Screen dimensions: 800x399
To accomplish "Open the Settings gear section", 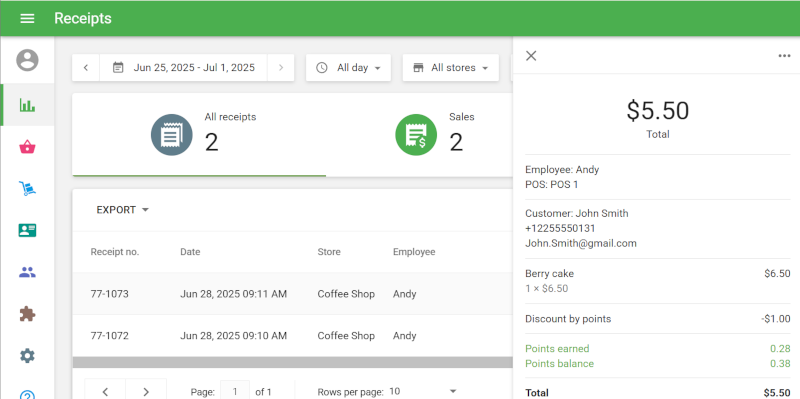I will pyautogui.click(x=27, y=356).
